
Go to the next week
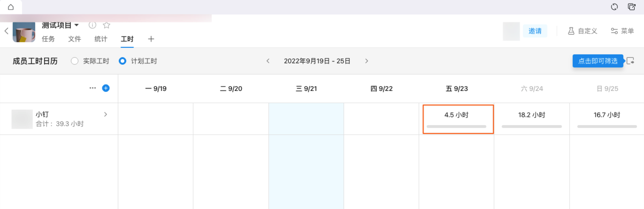[367, 61]
